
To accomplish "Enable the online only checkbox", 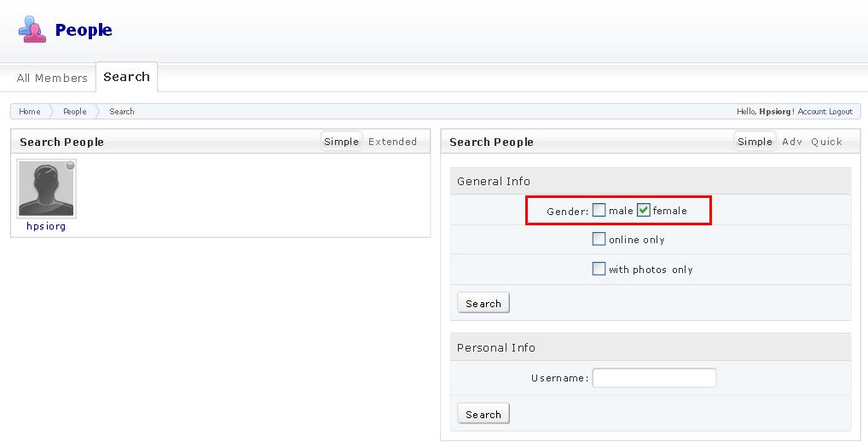I will [599, 240].
